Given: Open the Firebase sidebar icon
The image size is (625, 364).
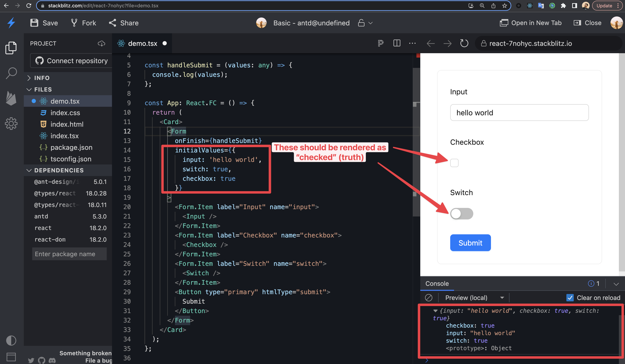Looking at the screenshot, I should [x=11, y=98].
